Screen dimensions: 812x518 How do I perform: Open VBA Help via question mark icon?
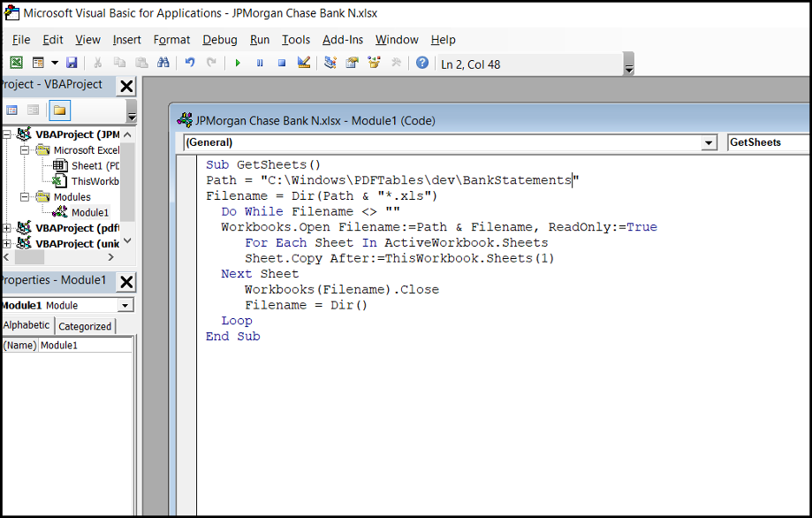coord(421,62)
